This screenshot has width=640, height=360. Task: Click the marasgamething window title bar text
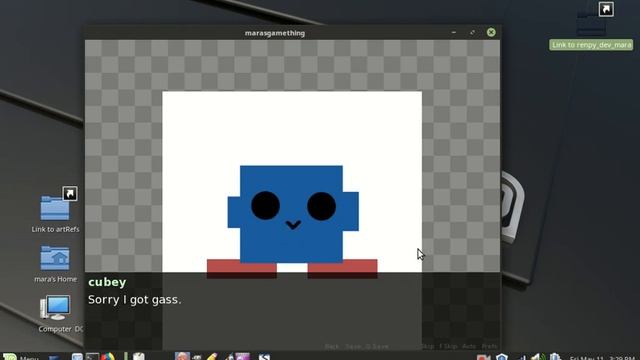(x=275, y=33)
